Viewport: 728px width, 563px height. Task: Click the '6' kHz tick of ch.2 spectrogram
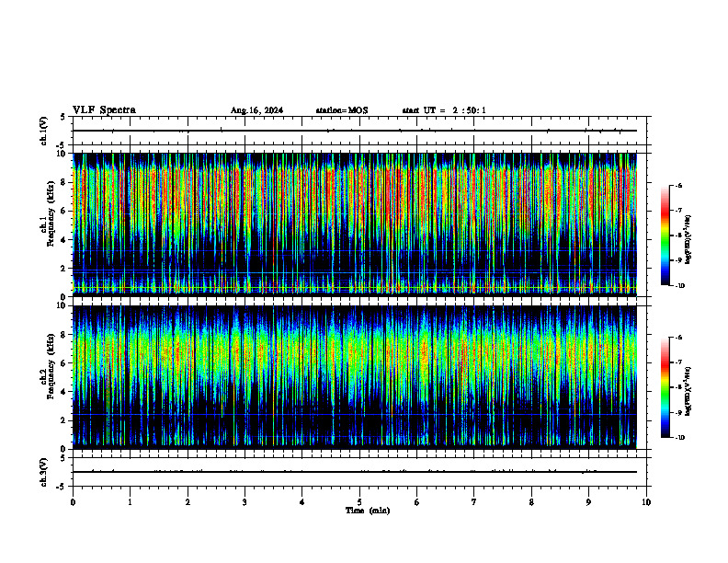click(x=64, y=363)
